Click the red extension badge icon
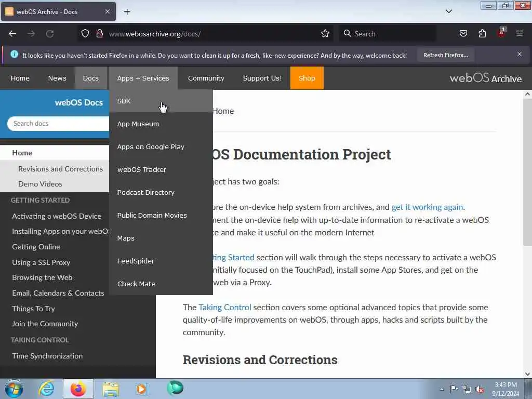This screenshot has height=399, width=532. coord(501,33)
